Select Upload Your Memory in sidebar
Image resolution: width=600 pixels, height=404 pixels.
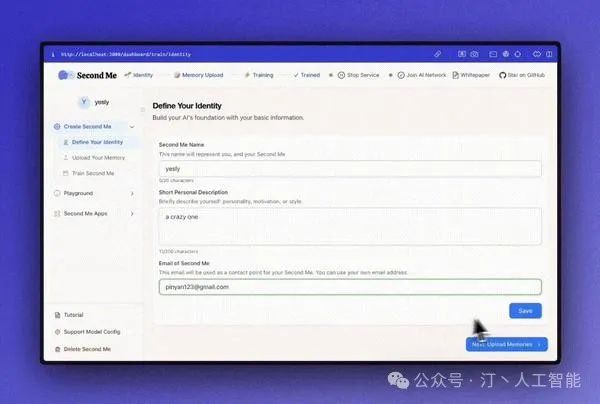(94, 158)
